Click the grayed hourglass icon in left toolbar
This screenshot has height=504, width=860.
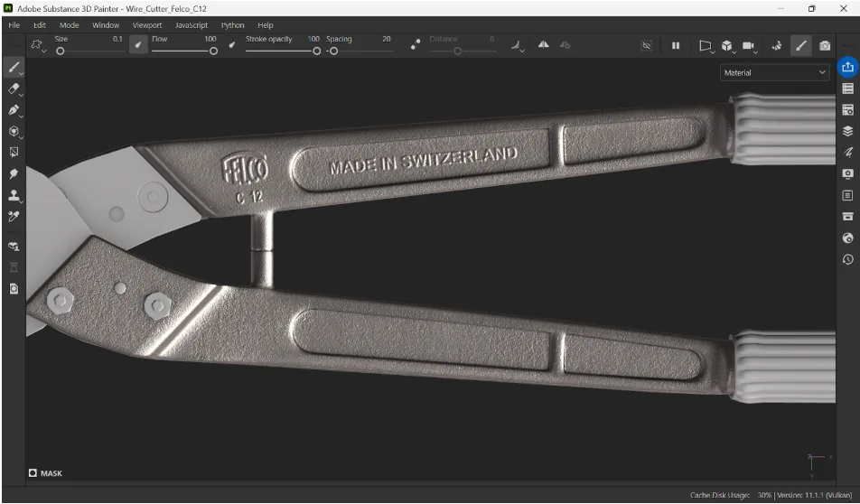14,267
